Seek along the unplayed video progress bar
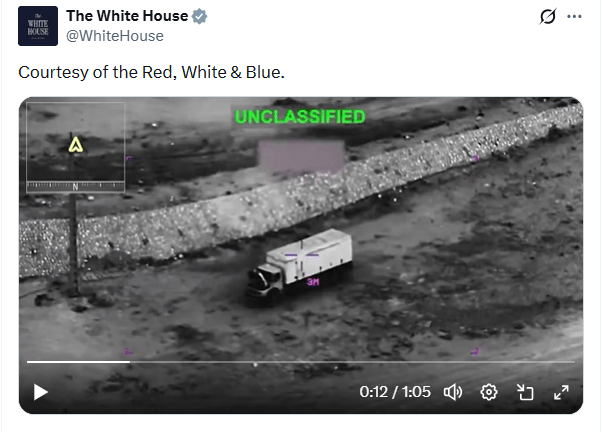 pyautogui.click(x=352, y=362)
